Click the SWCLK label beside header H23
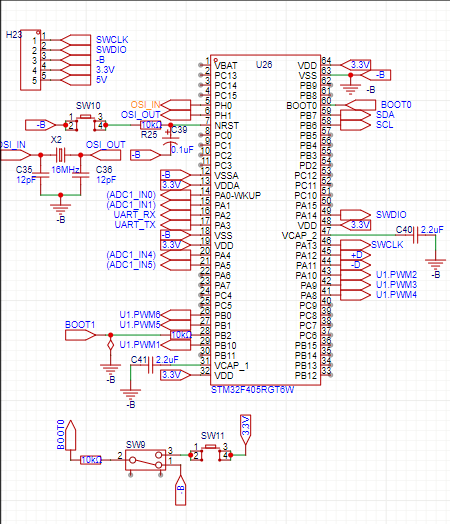The image size is (450, 524). pos(112,40)
